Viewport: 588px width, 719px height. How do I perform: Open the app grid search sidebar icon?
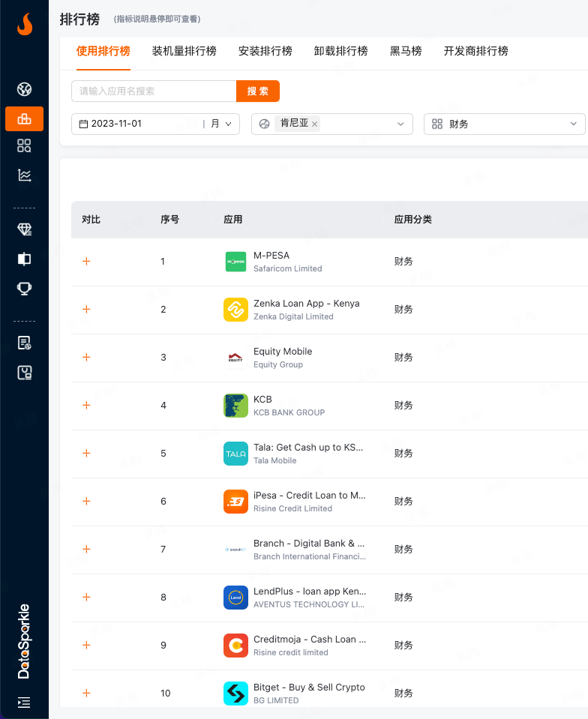click(24, 145)
